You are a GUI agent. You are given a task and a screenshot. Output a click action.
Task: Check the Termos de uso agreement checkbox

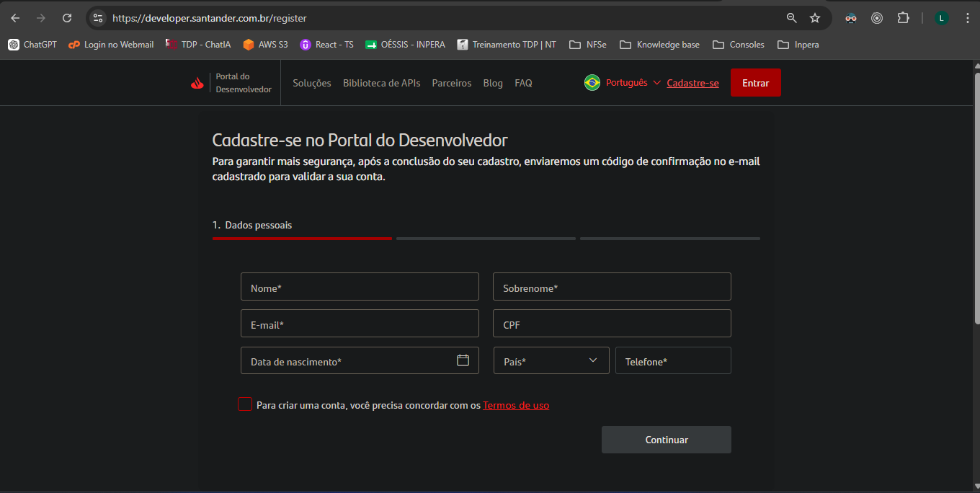click(245, 404)
